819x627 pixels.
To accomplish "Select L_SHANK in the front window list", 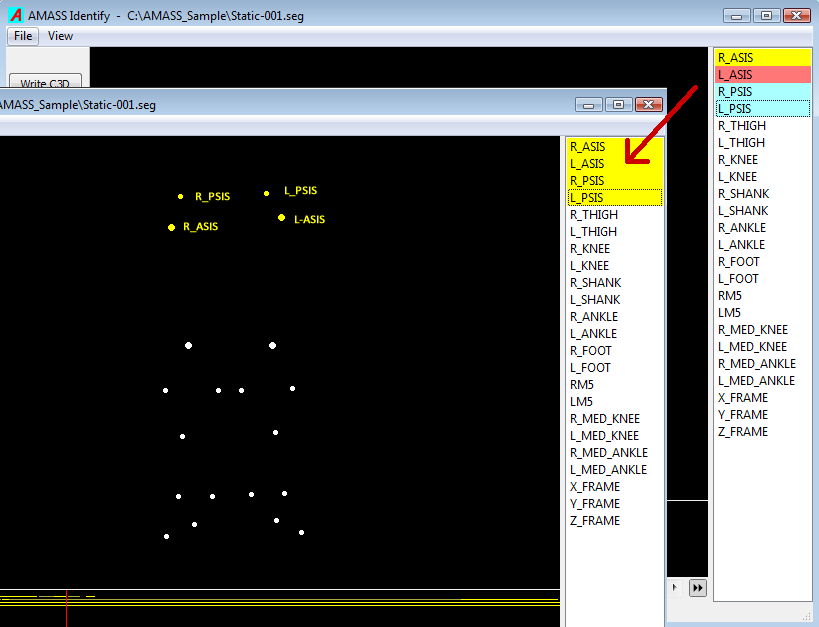I will [x=615, y=299].
